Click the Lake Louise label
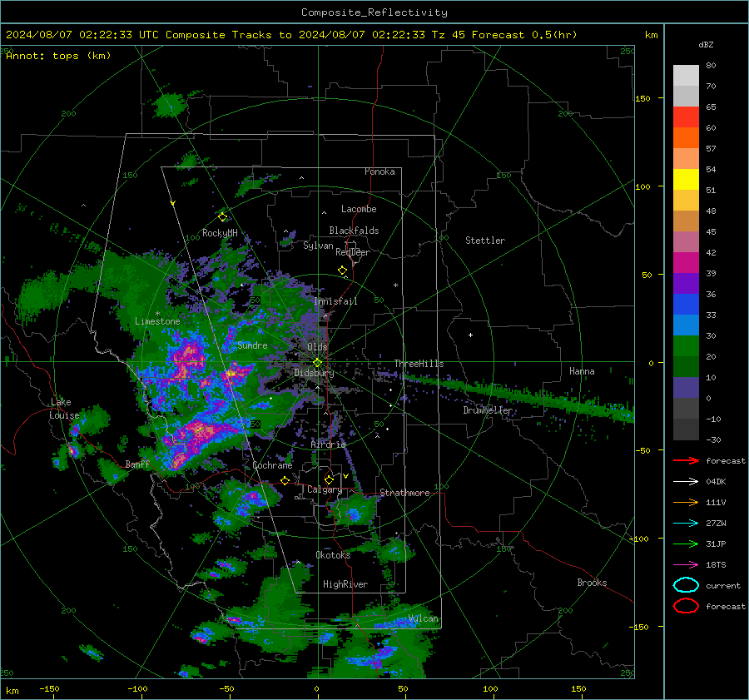Image resolution: width=749 pixels, height=700 pixels. (64, 409)
